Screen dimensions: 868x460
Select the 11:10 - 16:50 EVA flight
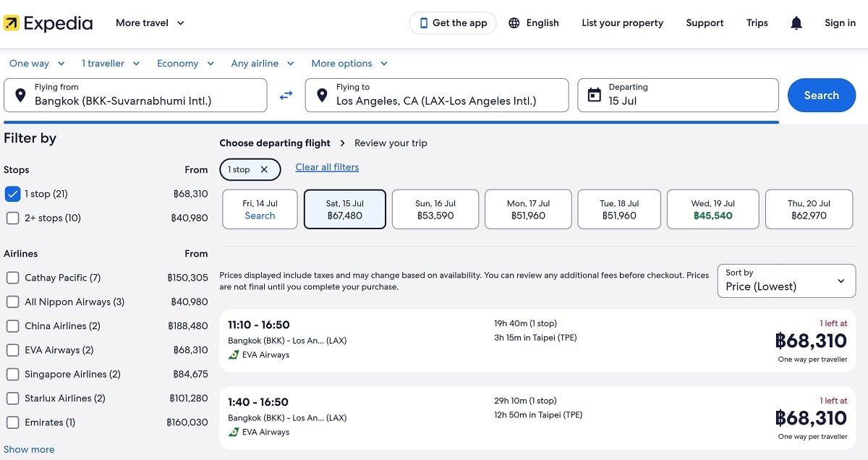pyautogui.click(x=537, y=341)
